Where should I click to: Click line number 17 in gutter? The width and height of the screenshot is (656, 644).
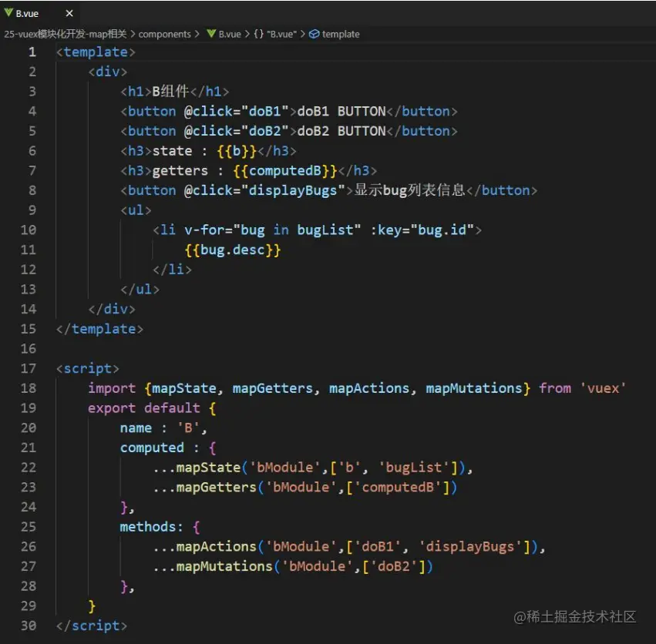point(29,368)
